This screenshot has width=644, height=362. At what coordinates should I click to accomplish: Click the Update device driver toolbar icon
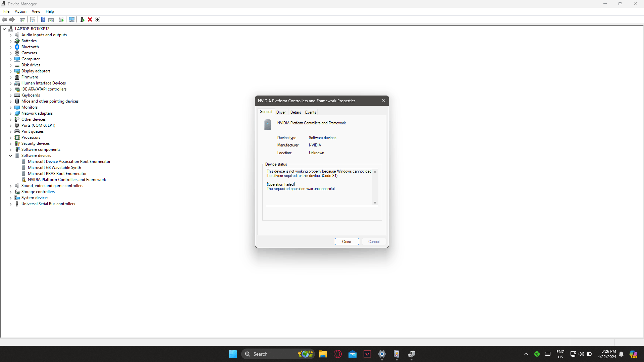[x=82, y=19]
